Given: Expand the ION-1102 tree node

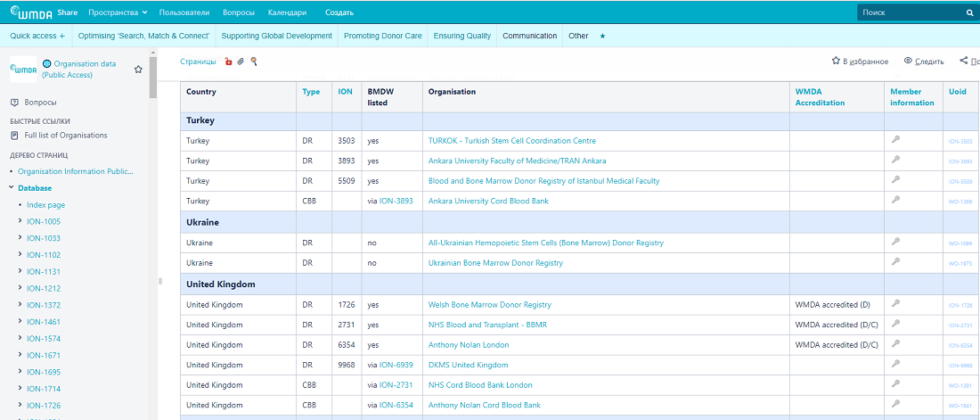Looking at the screenshot, I should (x=20, y=255).
